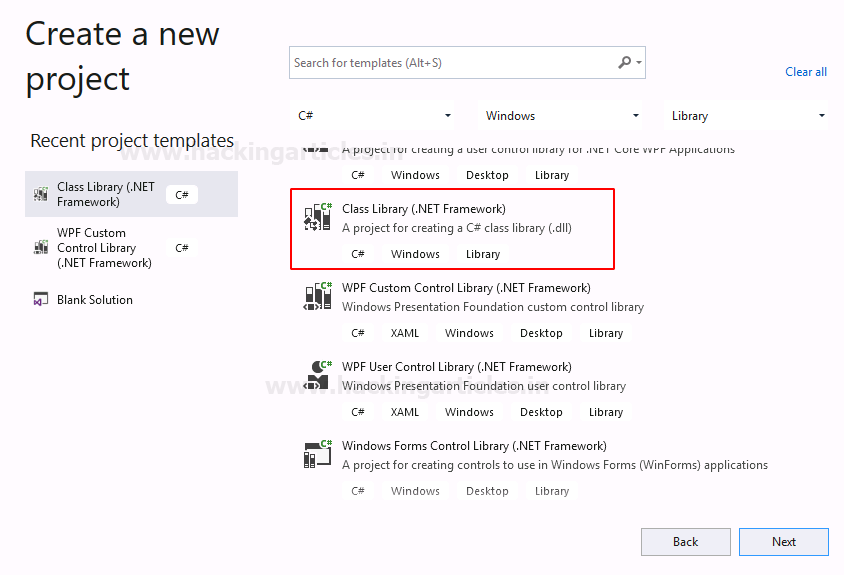Click the Library tag under Class Library template

(483, 254)
